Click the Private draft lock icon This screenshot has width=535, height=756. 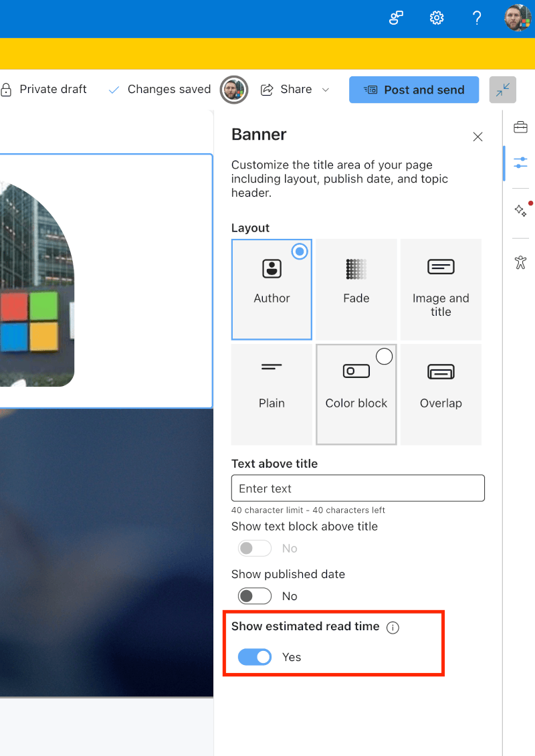[x=6, y=90]
